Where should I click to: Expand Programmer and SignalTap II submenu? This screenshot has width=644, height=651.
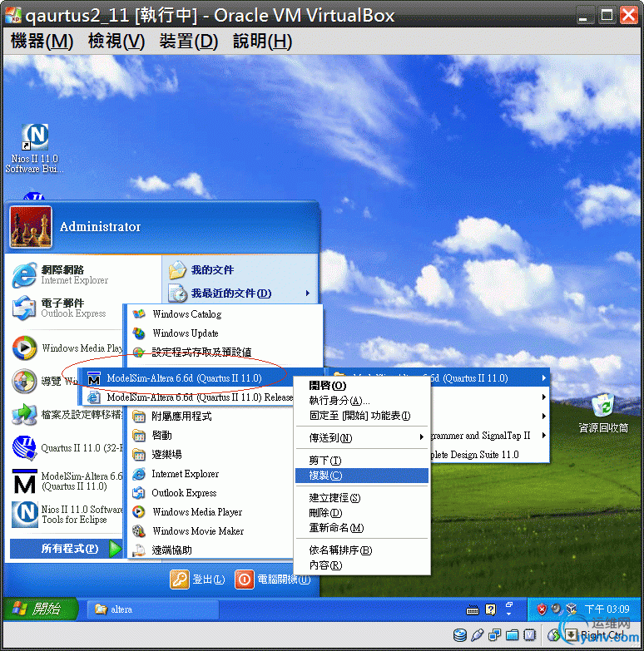tap(488, 435)
